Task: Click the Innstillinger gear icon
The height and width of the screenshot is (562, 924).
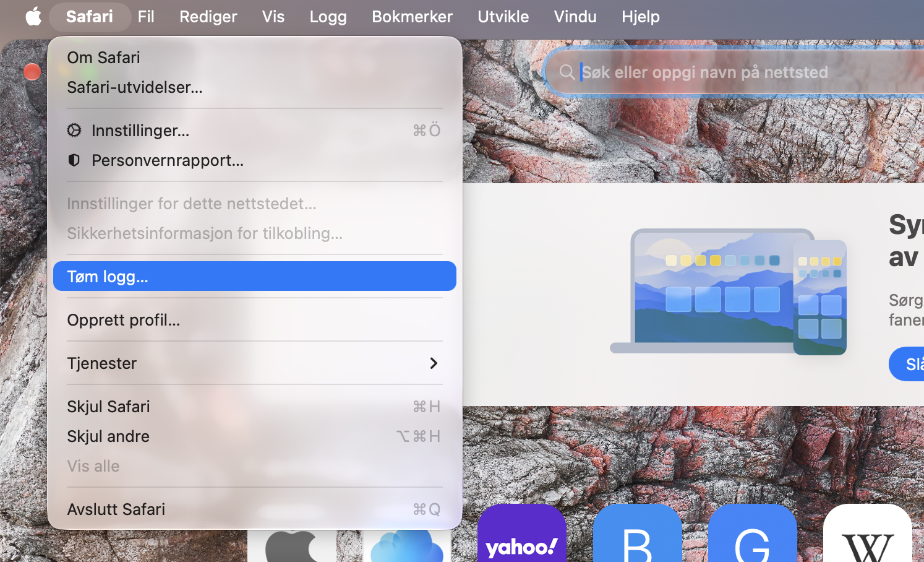Action: [x=74, y=130]
